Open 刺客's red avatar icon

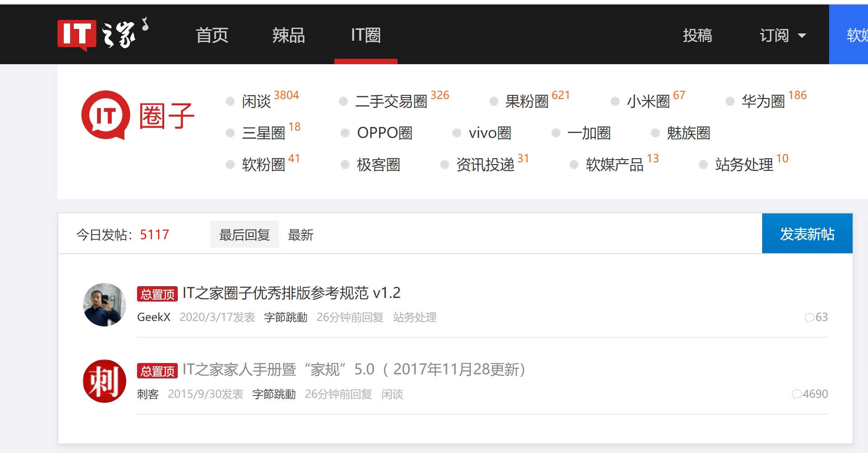(104, 381)
